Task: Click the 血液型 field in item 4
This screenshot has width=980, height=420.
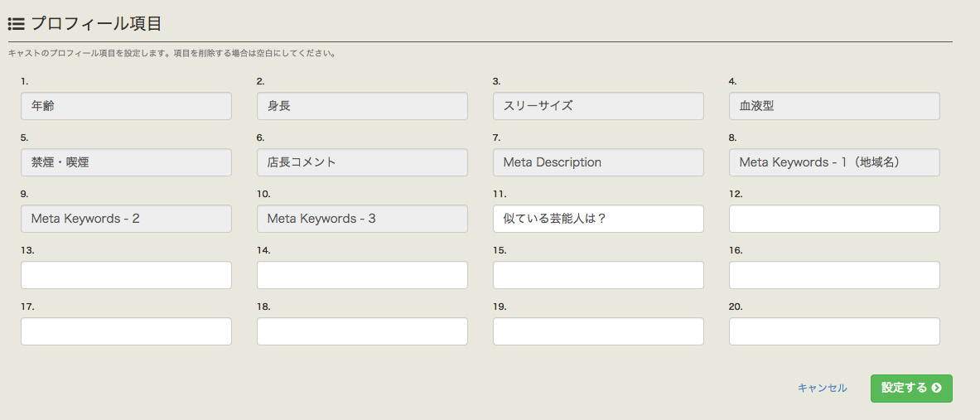Action: tap(834, 106)
